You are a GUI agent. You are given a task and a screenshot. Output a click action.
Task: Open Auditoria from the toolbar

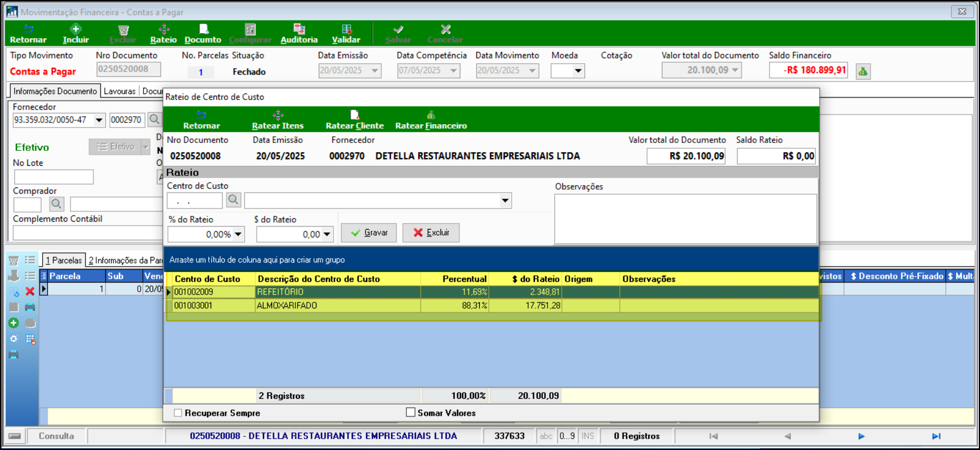pos(299,34)
